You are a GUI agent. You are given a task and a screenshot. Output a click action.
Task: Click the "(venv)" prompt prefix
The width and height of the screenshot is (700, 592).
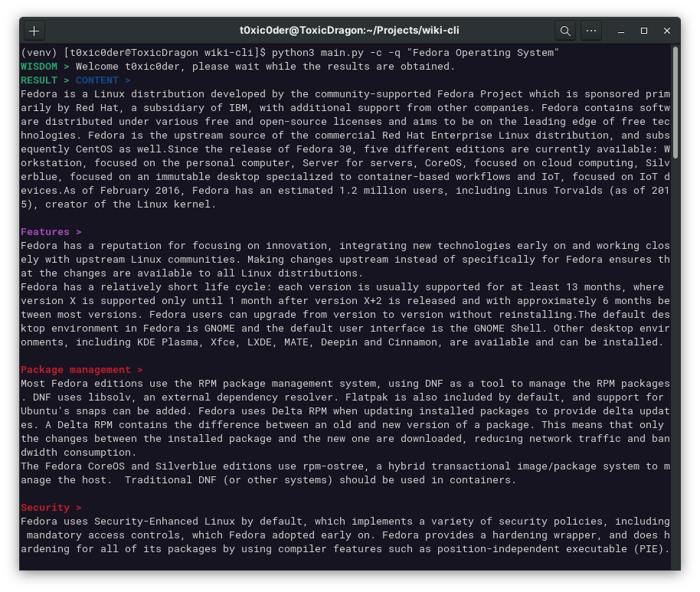coord(39,53)
